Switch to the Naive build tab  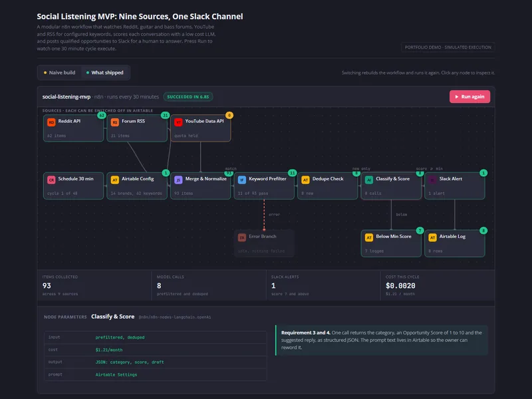(x=59, y=72)
